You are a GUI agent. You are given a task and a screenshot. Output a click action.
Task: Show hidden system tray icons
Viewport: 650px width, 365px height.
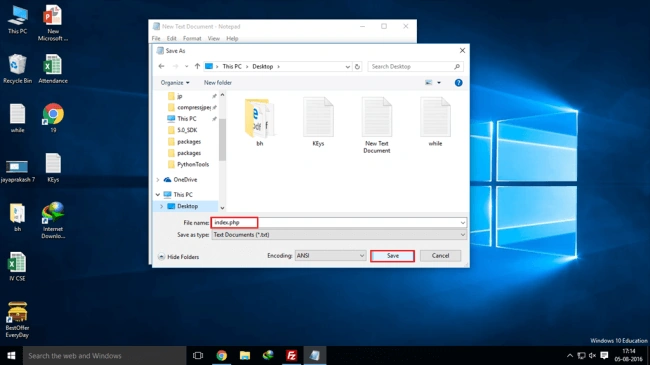pyautogui.click(x=570, y=355)
